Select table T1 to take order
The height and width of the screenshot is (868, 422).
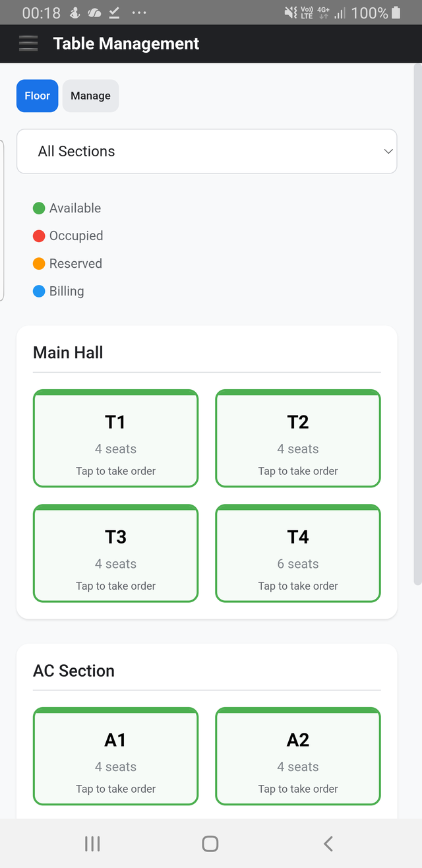pos(115,439)
